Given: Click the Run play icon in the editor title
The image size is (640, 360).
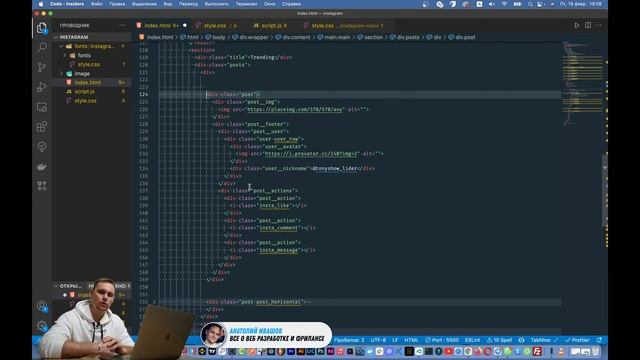Looking at the screenshot, I should point(577,25).
